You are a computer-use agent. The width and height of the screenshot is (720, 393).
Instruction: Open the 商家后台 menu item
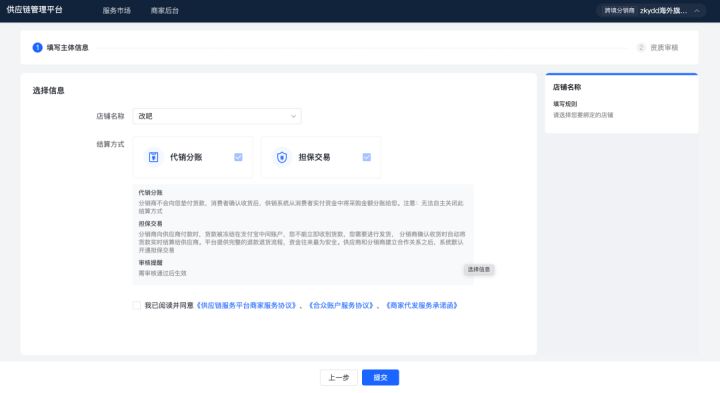164,11
